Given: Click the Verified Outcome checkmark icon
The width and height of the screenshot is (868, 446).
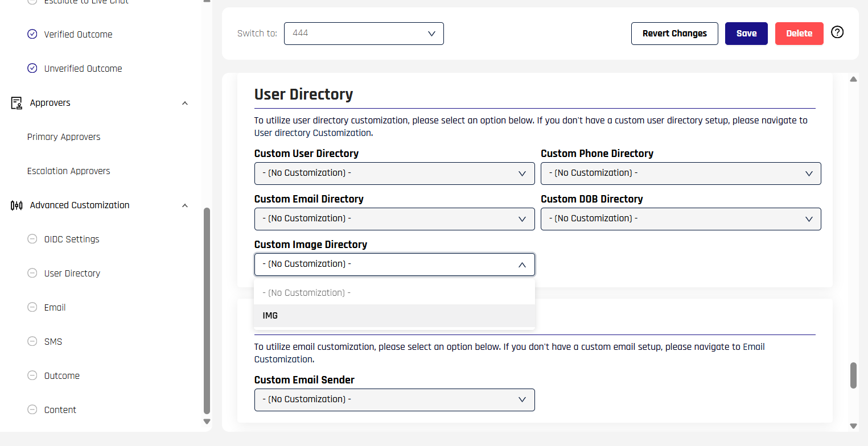Looking at the screenshot, I should [32, 34].
